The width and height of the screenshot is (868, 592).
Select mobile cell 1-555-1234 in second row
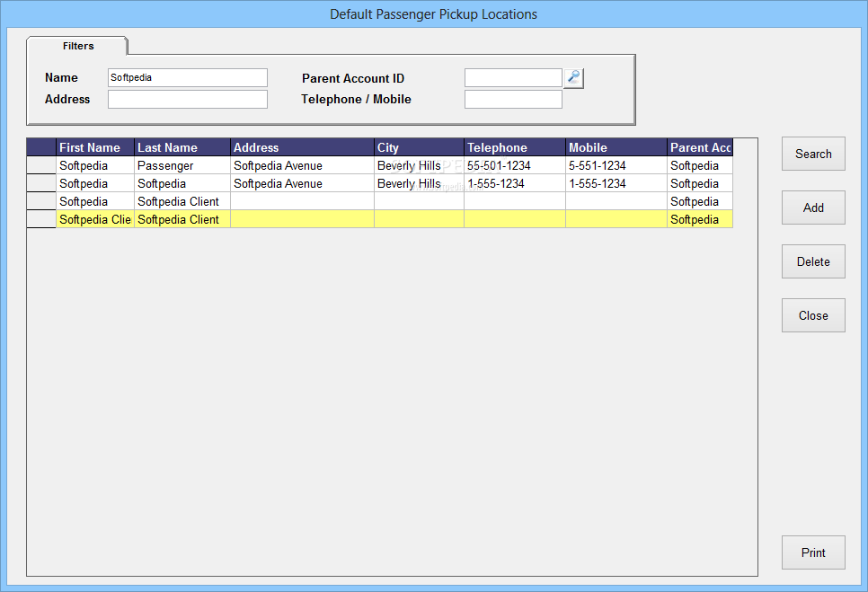pyautogui.click(x=616, y=183)
